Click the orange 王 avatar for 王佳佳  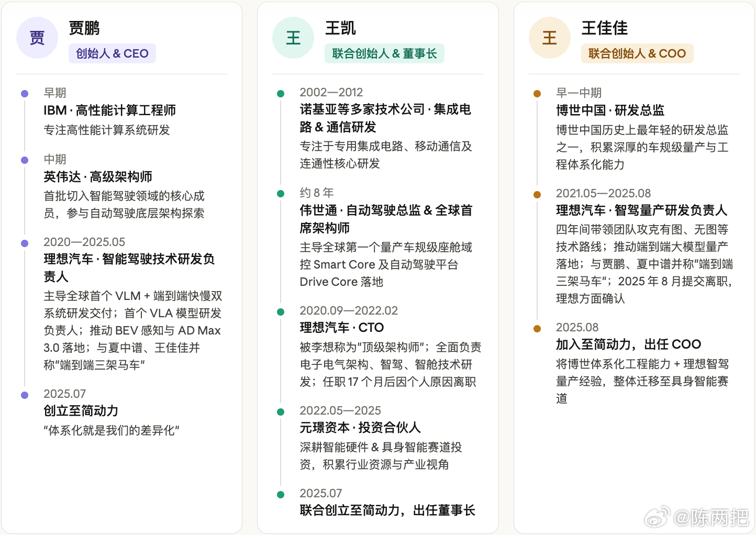(x=550, y=38)
